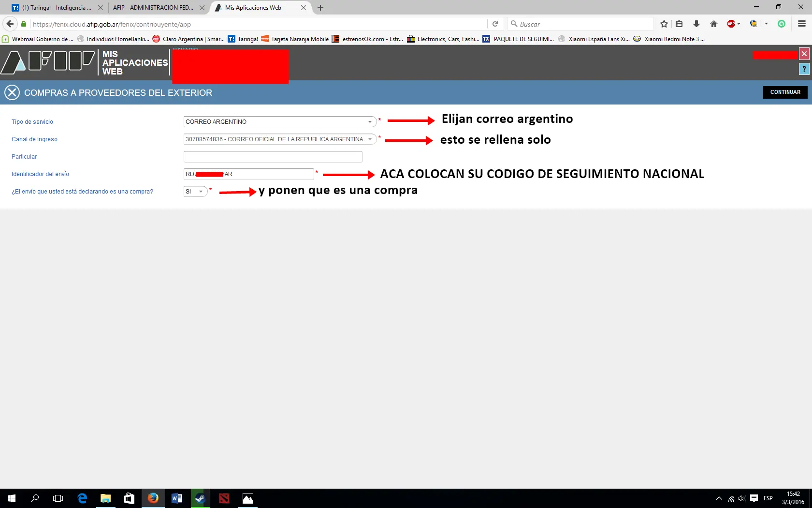Image resolution: width=812 pixels, height=508 pixels.
Task: Reload the current page
Action: click(x=495, y=24)
